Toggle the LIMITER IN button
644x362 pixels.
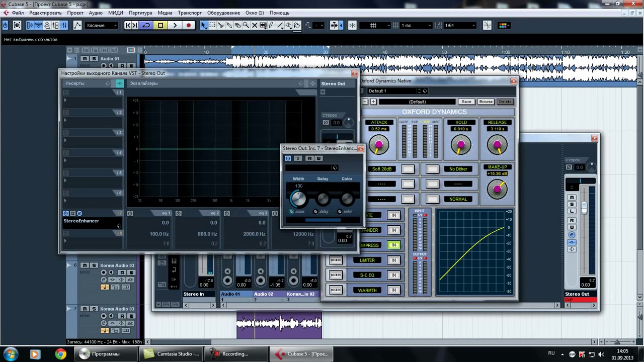(393, 260)
